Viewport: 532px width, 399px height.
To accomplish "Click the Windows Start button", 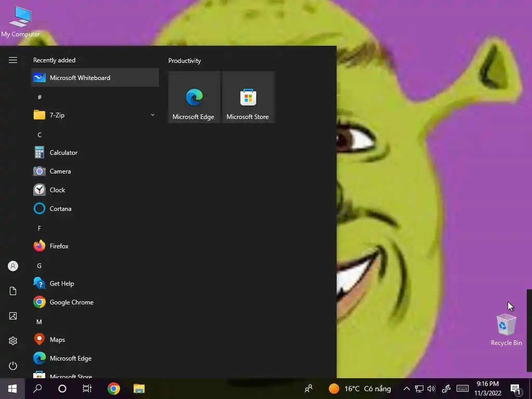I will 12,389.
